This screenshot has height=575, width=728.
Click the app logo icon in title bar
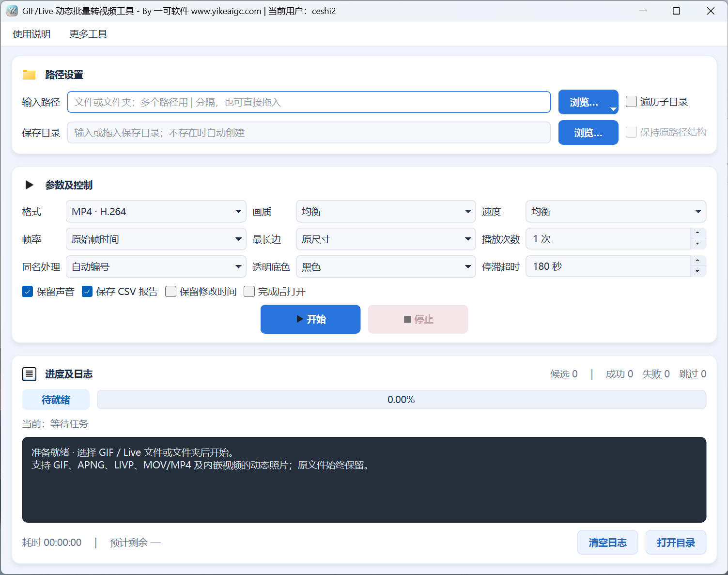click(x=12, y=11)
